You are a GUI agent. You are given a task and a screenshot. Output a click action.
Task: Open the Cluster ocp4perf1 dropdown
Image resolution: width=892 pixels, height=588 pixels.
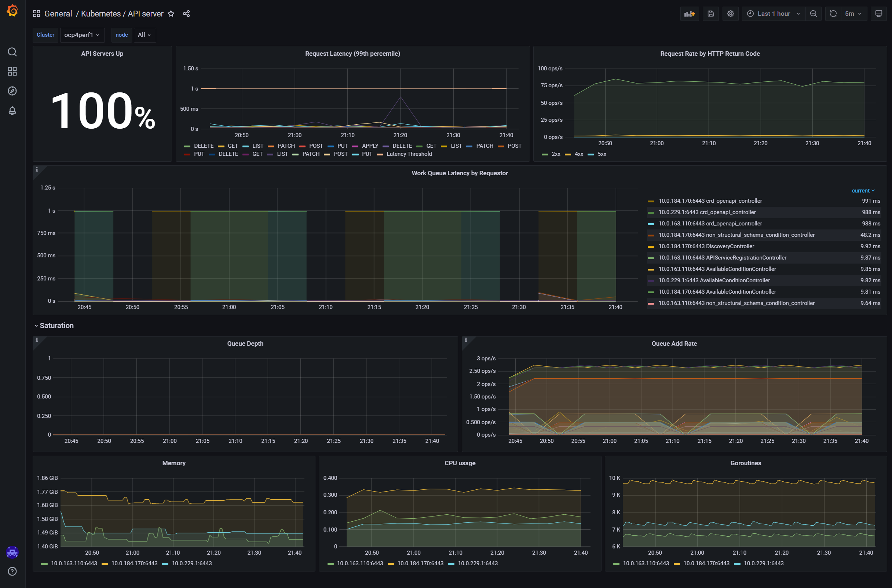pos(82,35)
